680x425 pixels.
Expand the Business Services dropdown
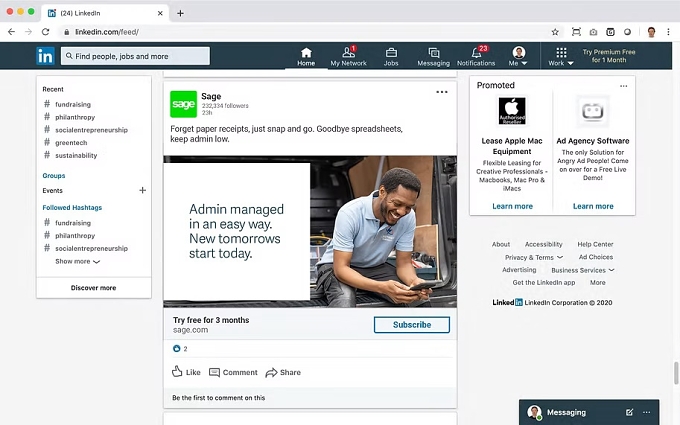pos(582,270)
